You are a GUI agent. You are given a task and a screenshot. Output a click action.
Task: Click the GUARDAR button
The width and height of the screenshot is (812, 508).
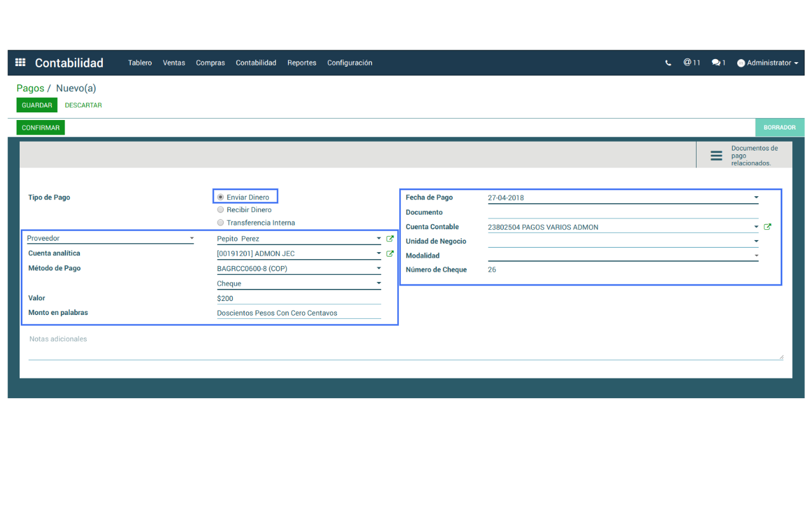37,105
